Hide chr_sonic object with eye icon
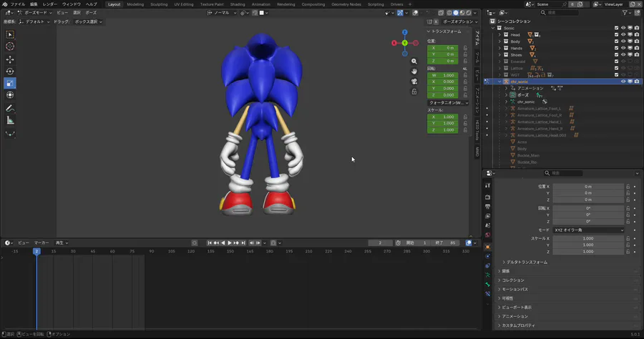Image resolution: width=644 pixels, height=339 pixels. [x=623, y=82]
